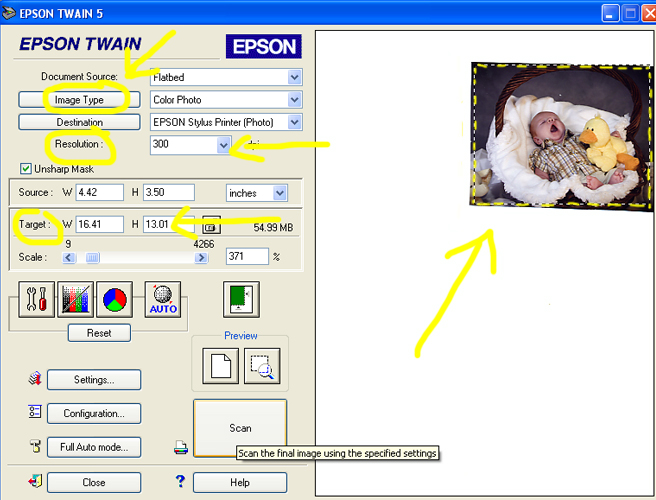The image size is (656, 500).
Task: Click the scanner icon in the title bar
Action: pos(9,13)
